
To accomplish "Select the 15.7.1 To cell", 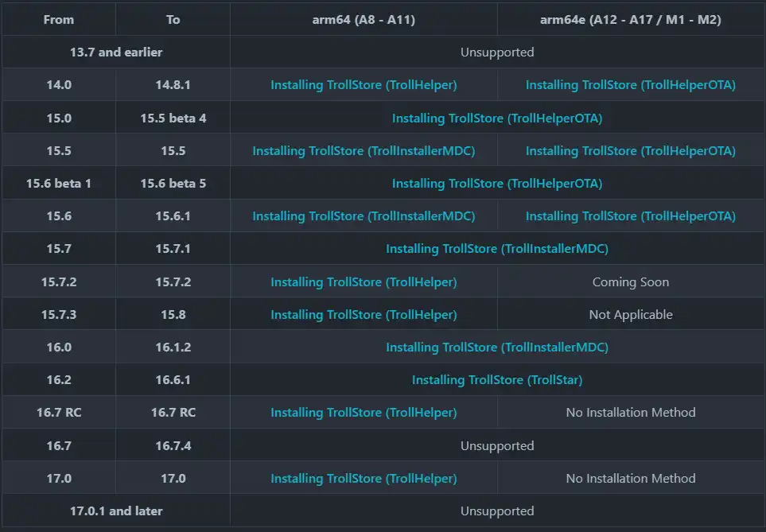I will tap(173, 249).
